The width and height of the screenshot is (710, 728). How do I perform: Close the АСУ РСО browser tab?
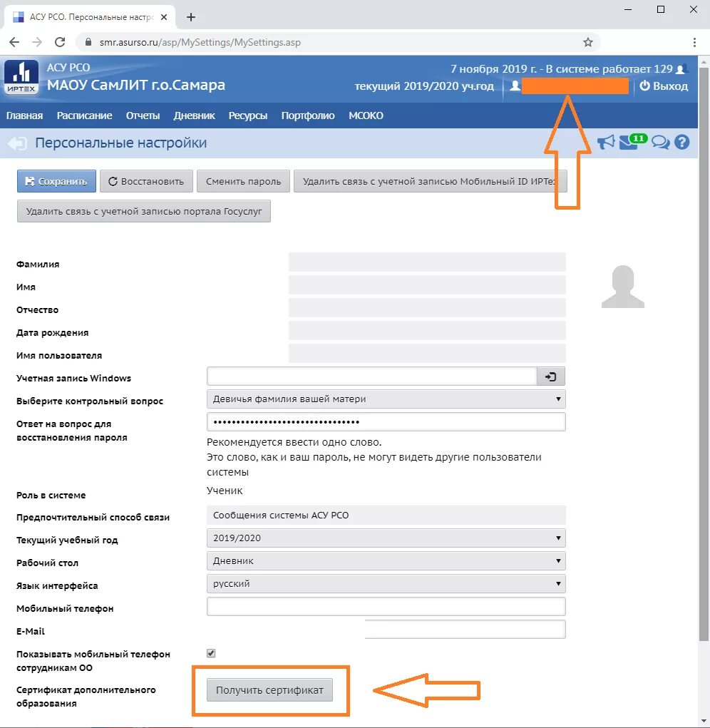pos(164,17)
